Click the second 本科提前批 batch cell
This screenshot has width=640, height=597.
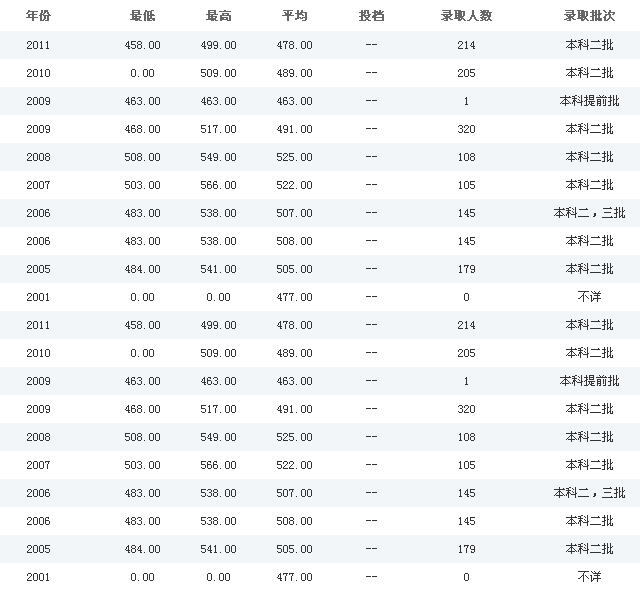[x=589, y=381]
